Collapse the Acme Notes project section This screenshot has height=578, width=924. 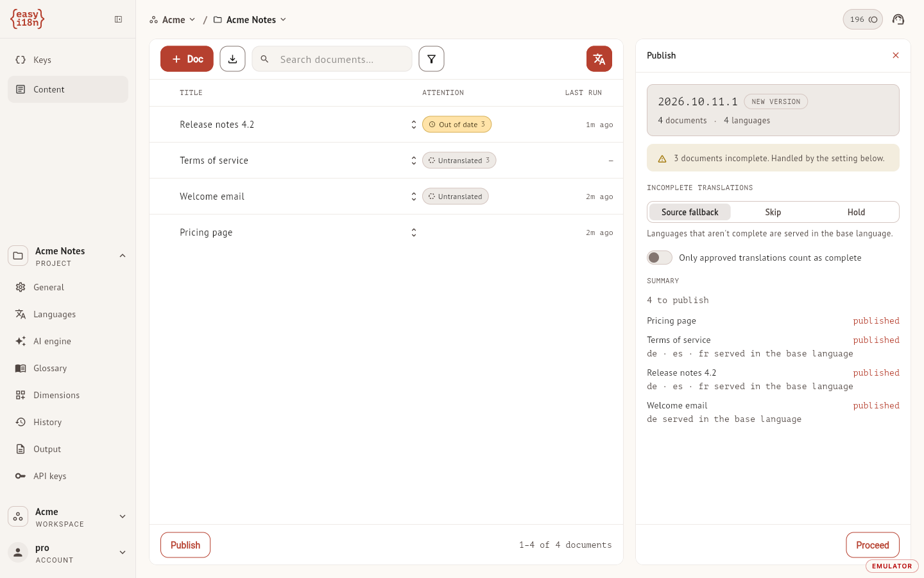123,256
